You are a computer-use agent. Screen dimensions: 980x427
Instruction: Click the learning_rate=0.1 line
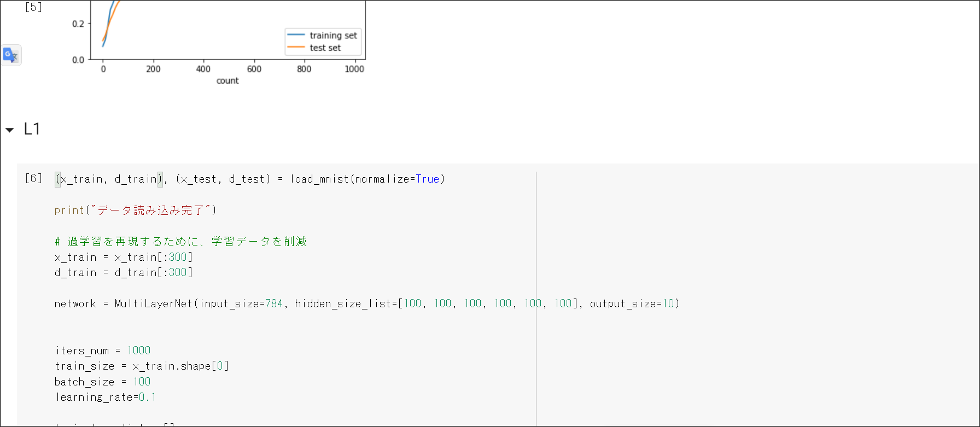[106, 397]
